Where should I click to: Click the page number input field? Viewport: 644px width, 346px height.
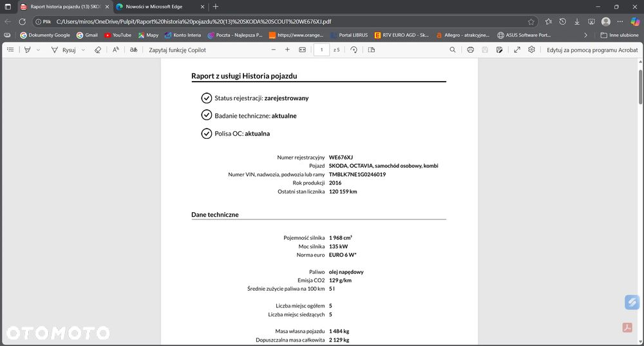(321, 50)
